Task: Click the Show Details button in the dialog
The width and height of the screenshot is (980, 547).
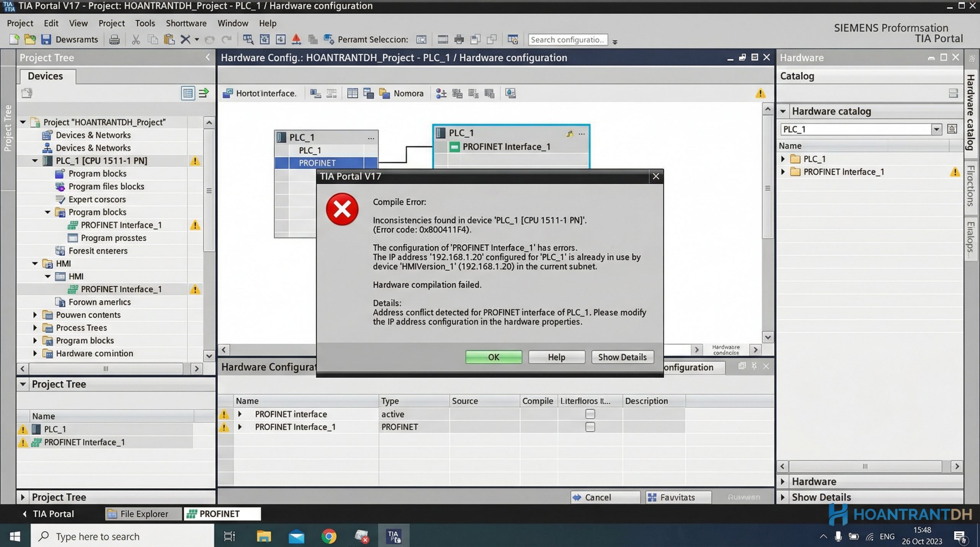Action: coord(622,357)
